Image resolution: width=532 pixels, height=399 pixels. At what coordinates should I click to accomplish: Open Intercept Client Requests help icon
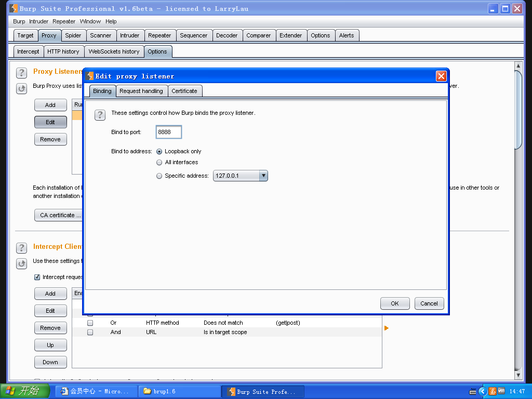pos(21,248)
